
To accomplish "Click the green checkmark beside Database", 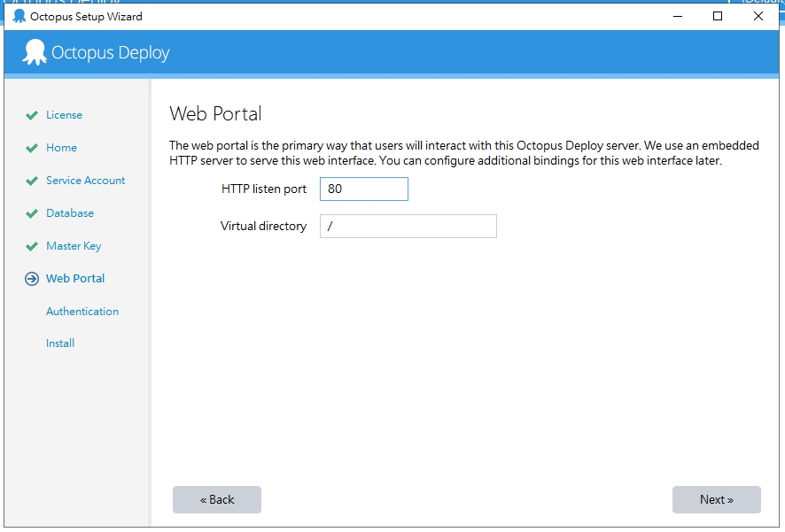I will click(x=32, y=213).
